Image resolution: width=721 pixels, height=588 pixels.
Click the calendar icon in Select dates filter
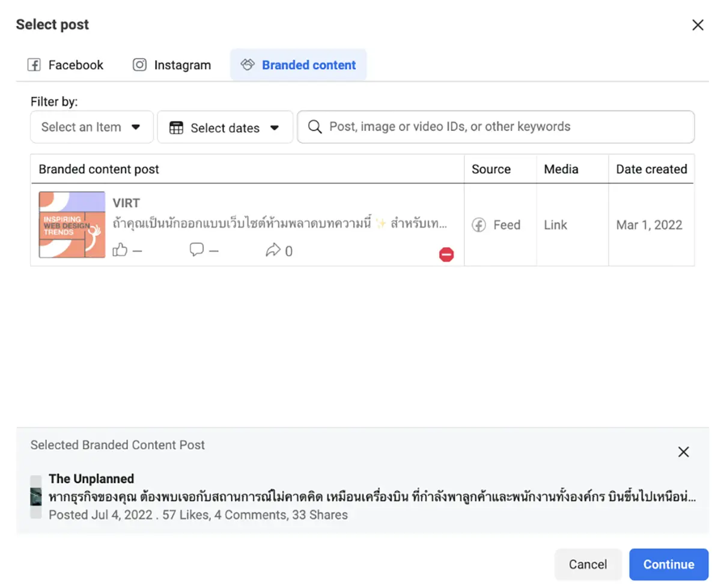pyautogui.click(x=176, y=127)
